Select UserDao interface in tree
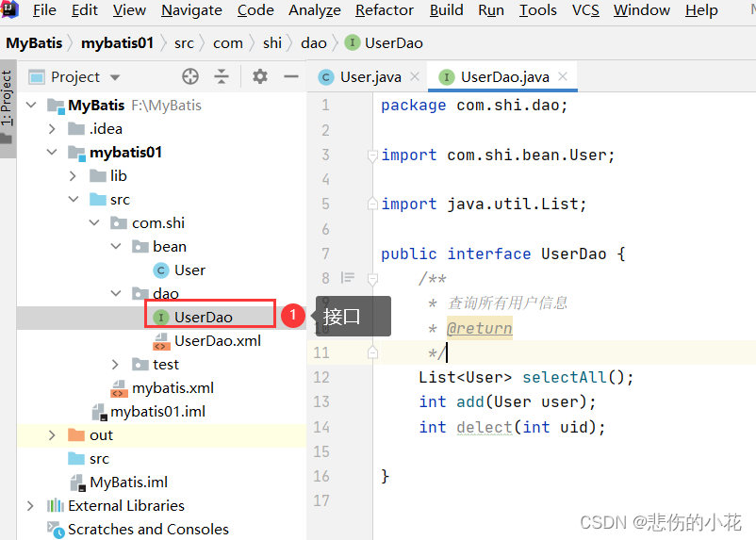756x540 pixels. 203,318
